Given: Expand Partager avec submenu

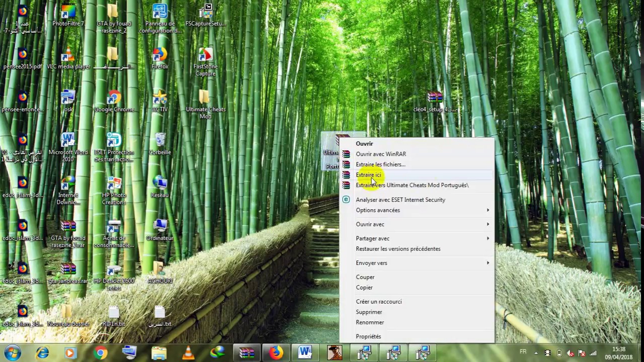Looking at the screenshot, I should pos(417,238).
